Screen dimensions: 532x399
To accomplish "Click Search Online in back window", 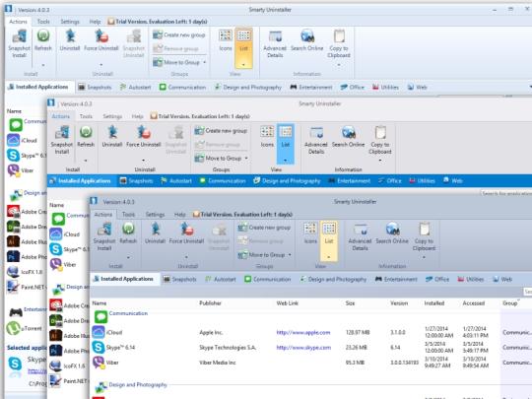I will point(307,40).
